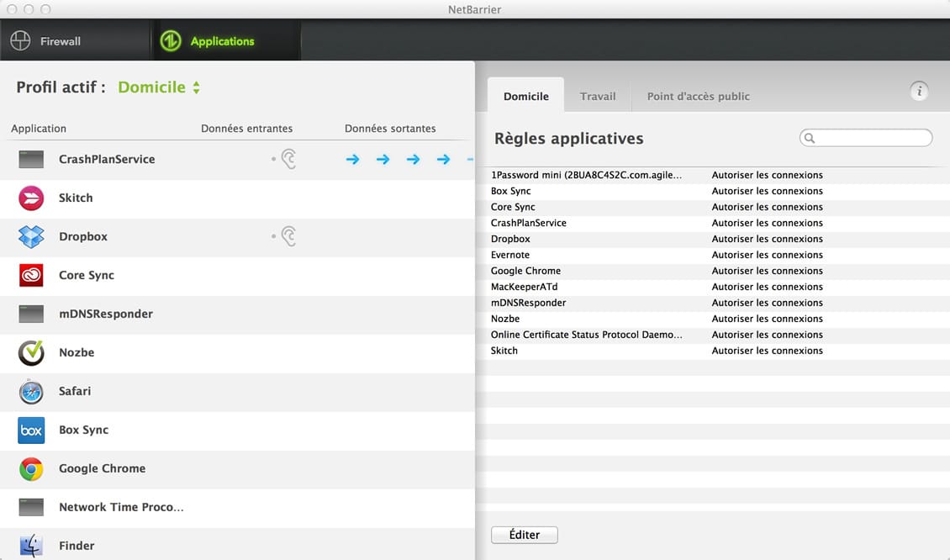Select the CrashPlanService application name

[x=107, y=160]
